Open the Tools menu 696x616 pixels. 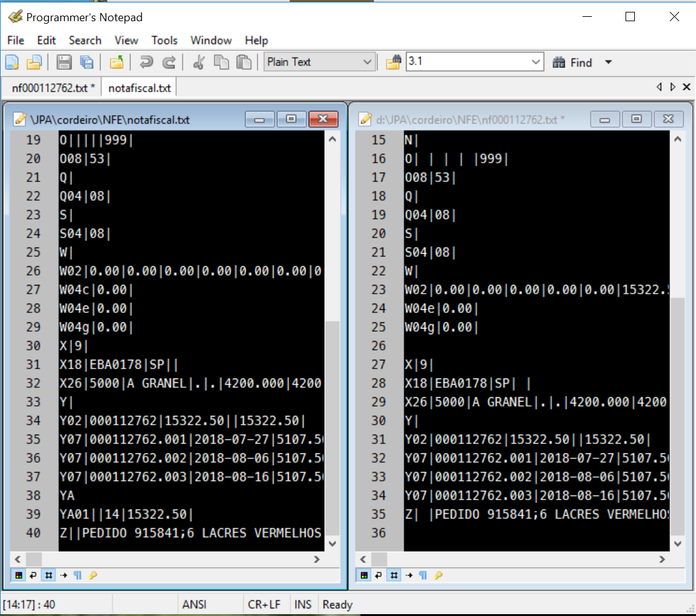164,41
